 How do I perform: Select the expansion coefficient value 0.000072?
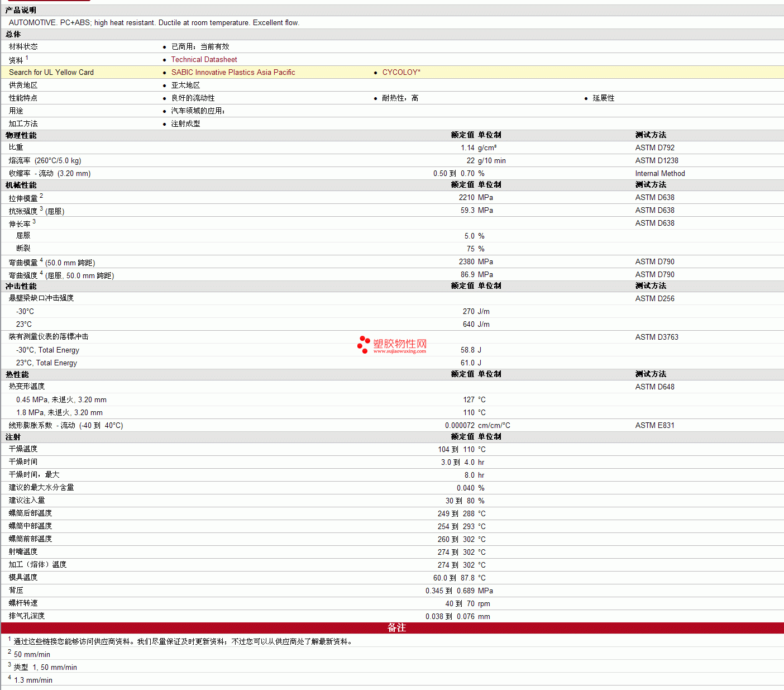tap(460, 425)
